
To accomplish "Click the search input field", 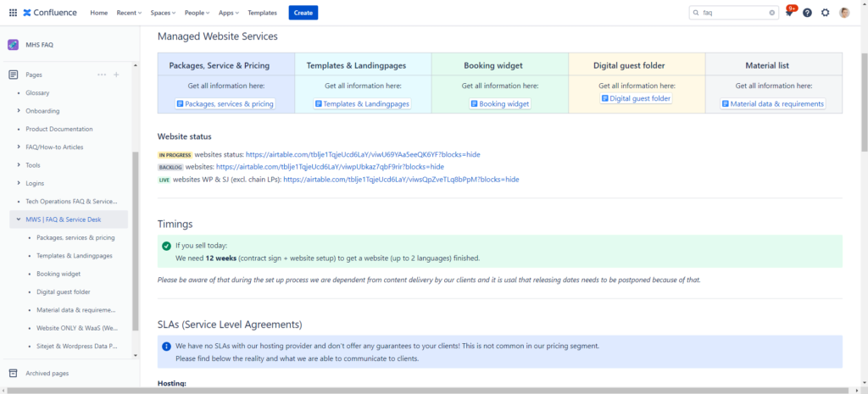I will [x=733, y=13].
